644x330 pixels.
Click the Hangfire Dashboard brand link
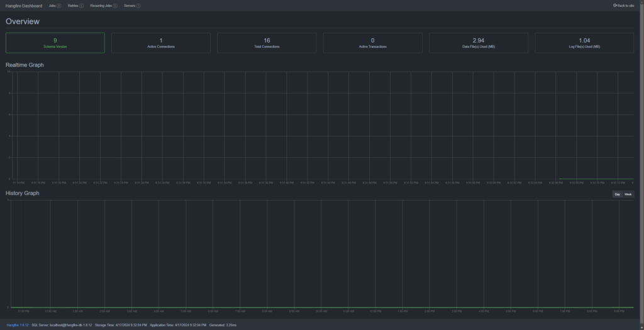click(x=24, y=6)
